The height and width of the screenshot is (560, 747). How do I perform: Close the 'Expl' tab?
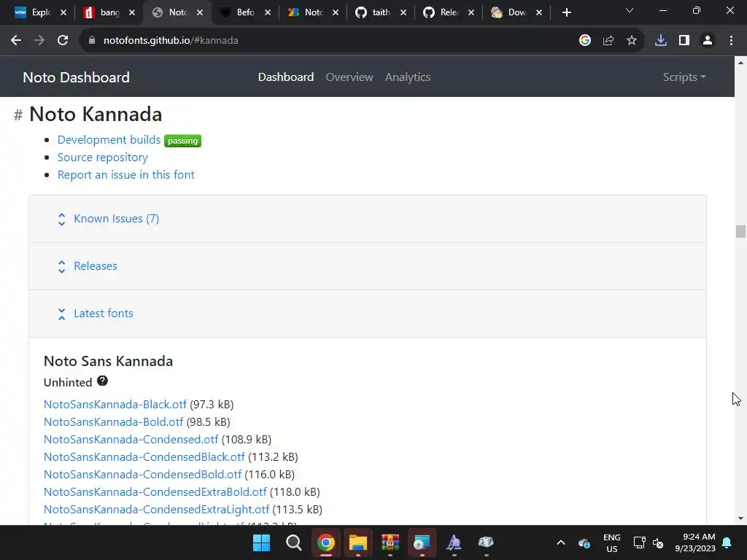tap(63, 13)
